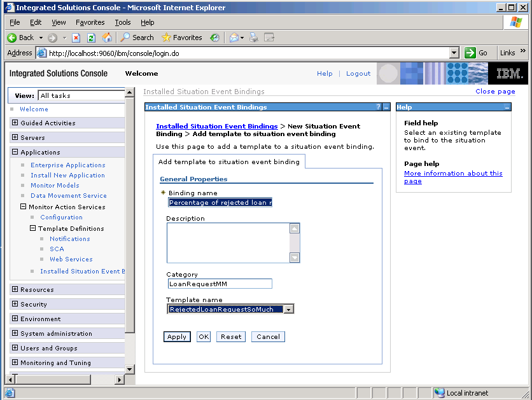Click the Help link in console header
Viewport: 532px width, 400px height.
coord(325,74)
